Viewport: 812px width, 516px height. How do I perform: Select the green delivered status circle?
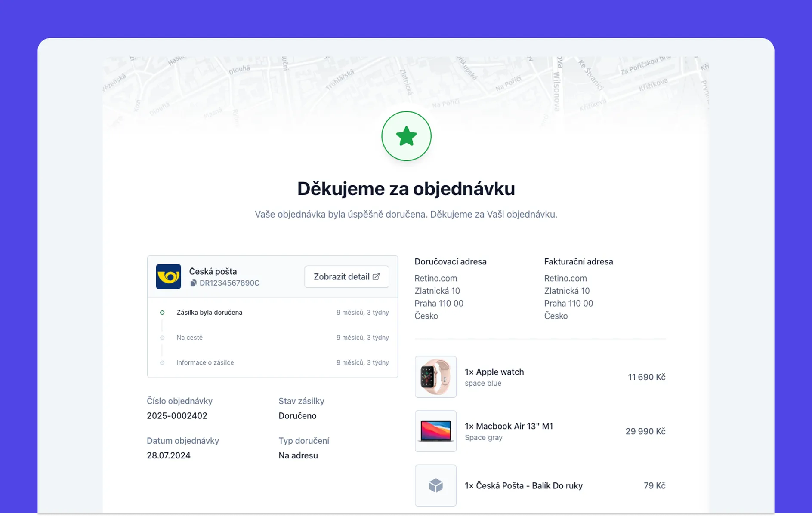[x=162, y=313]
